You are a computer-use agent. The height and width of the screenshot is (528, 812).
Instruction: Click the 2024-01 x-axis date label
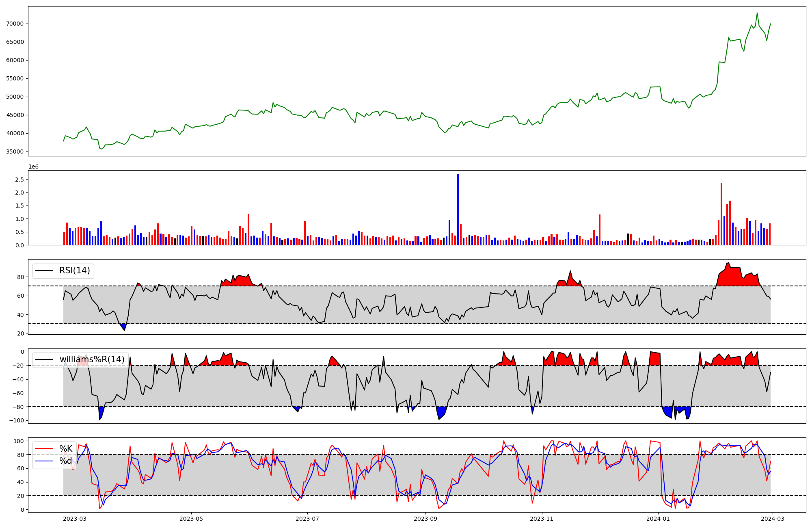658,519
